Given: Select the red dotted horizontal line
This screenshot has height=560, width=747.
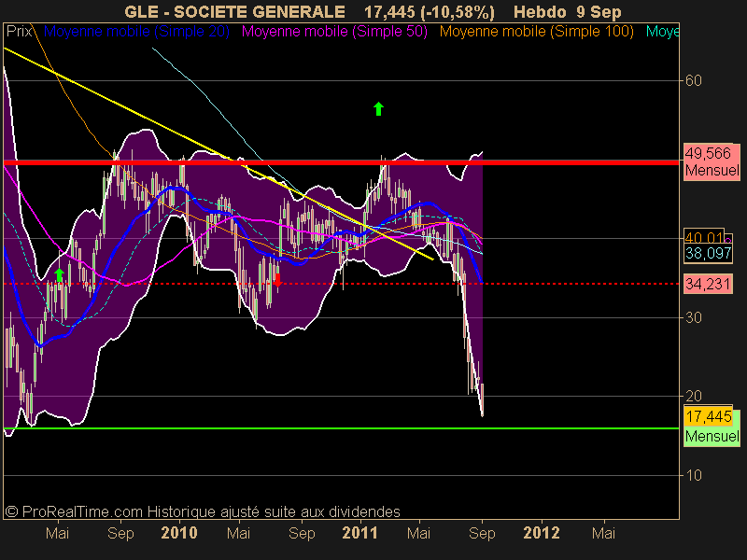Looking at the screenshot, I should [341, 284].
